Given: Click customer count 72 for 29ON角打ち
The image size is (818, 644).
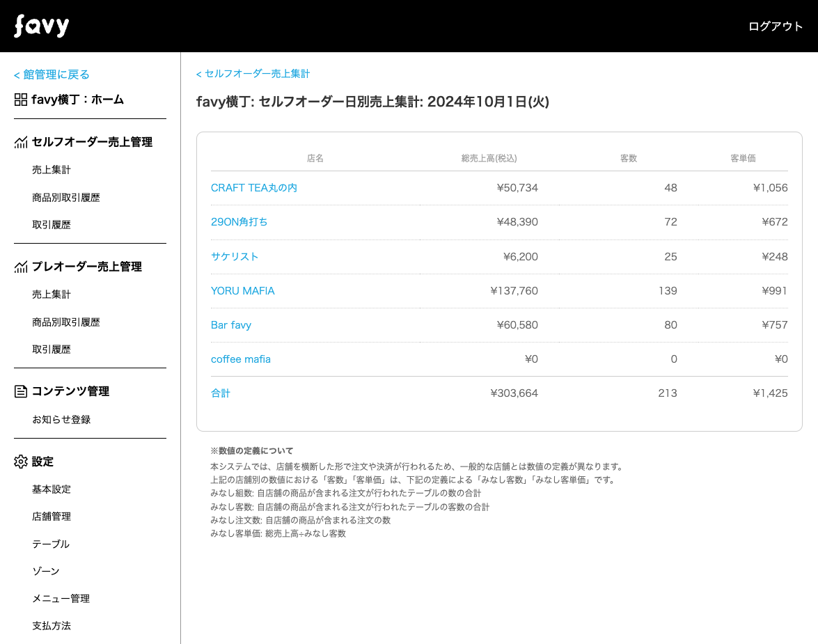Looking at the screenshot, I should [671, 222].
